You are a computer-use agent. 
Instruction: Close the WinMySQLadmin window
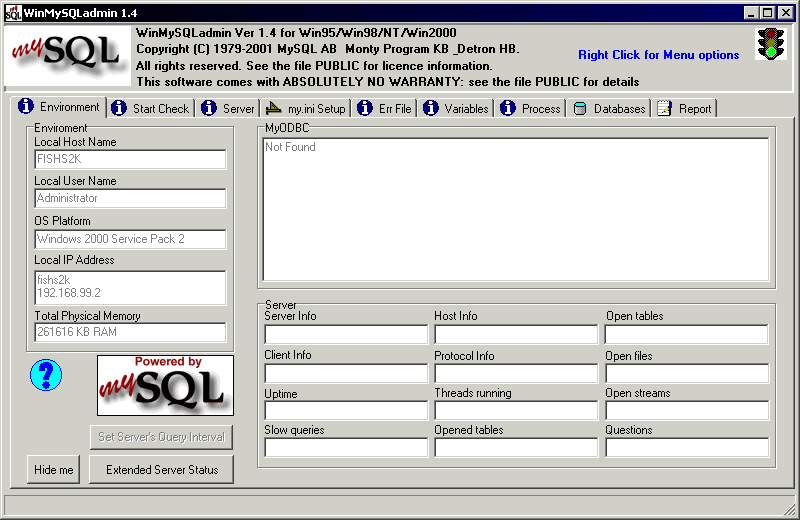click(786, 13)
